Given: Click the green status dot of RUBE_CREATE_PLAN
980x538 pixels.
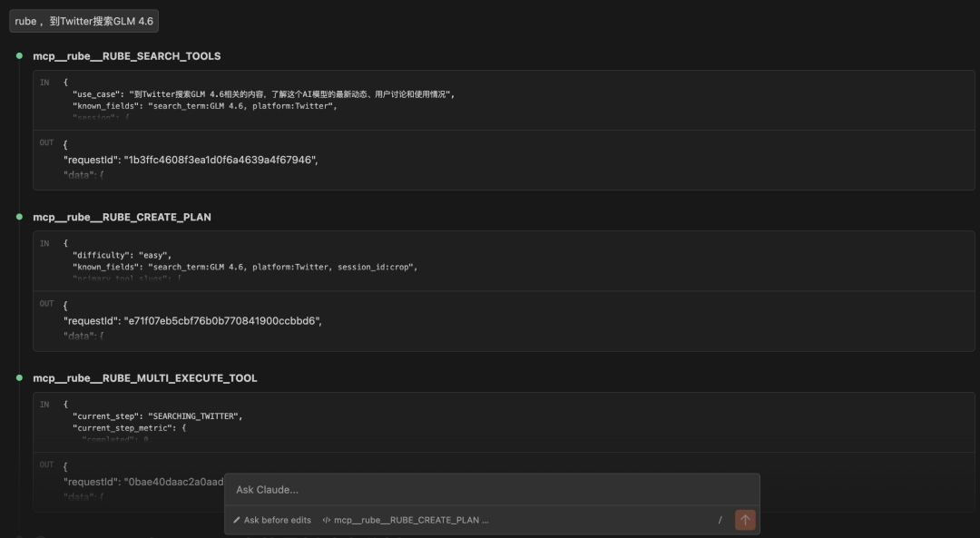Looking at the screenshot, I should [x=19, y=217].
